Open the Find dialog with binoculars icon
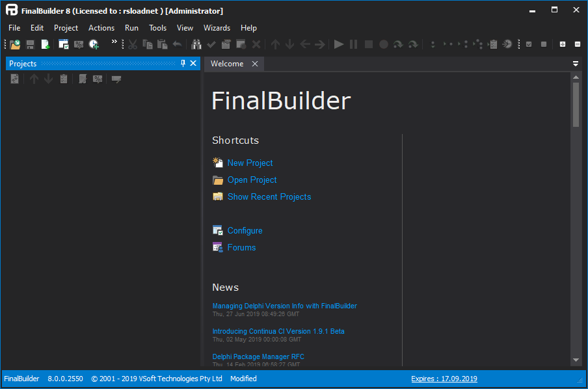 [196, 44]
